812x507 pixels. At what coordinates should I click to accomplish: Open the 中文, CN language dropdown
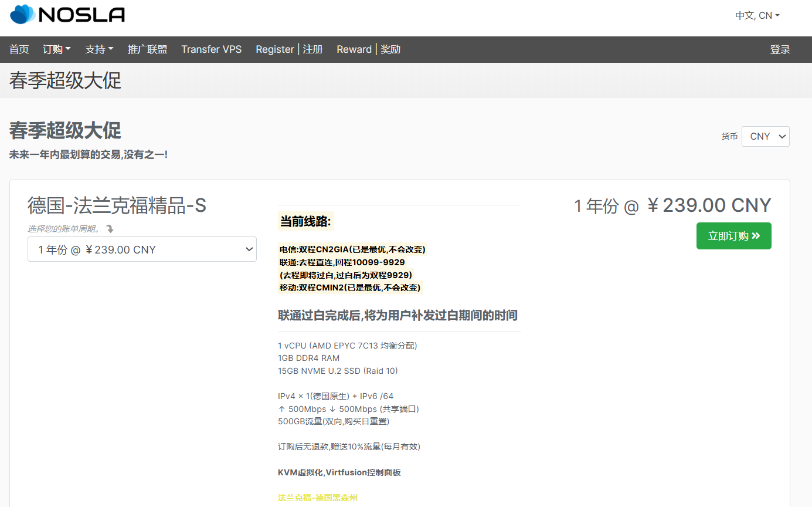[x=757, y=16]
